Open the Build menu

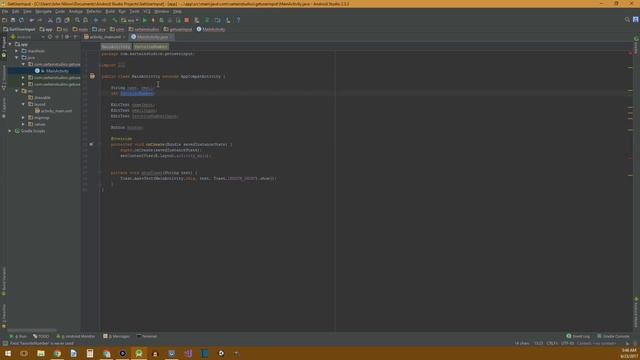coord(110,11)
